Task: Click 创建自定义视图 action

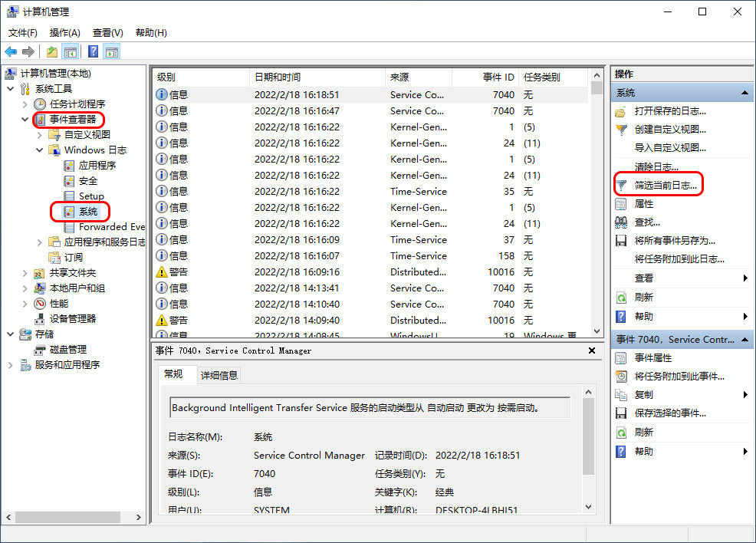Action: pyautogui.click(x=670, y=130)
